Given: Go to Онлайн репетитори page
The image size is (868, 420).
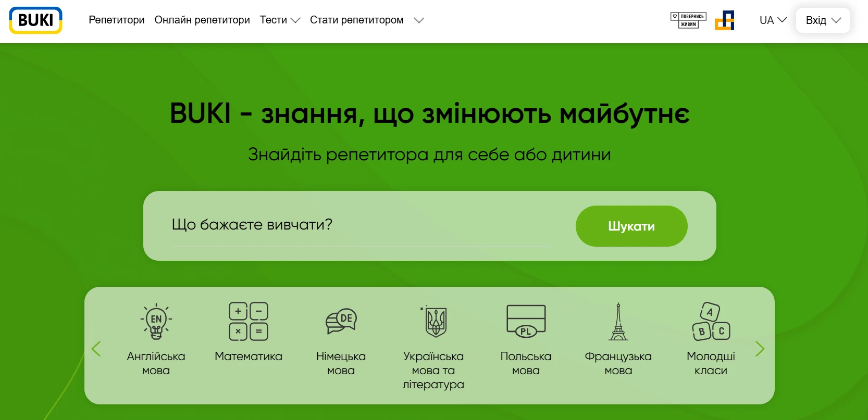Looking at the screenshot, I should (x=202, y=20).
